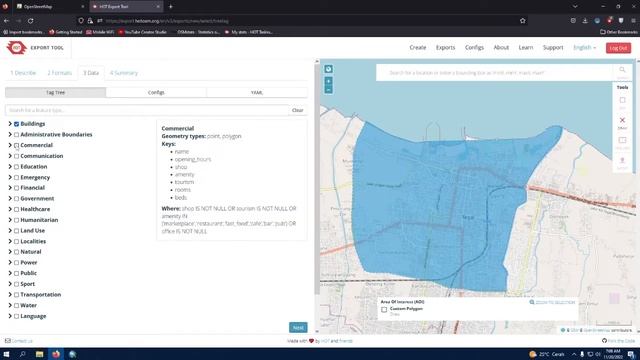The image size is (640, 360).
Task: Open the Exports menu item
Action: (445, 47)
